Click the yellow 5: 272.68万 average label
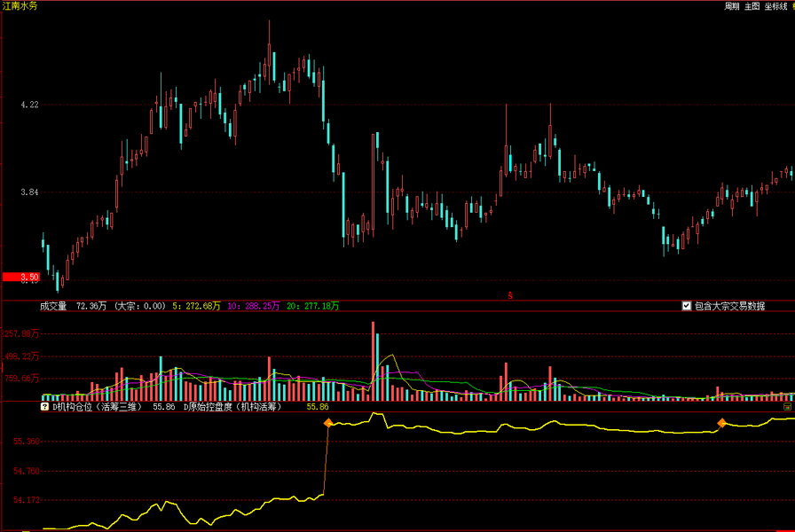Image resolution: width=795 pixels, height=532 pixels. tap(196, 306)
